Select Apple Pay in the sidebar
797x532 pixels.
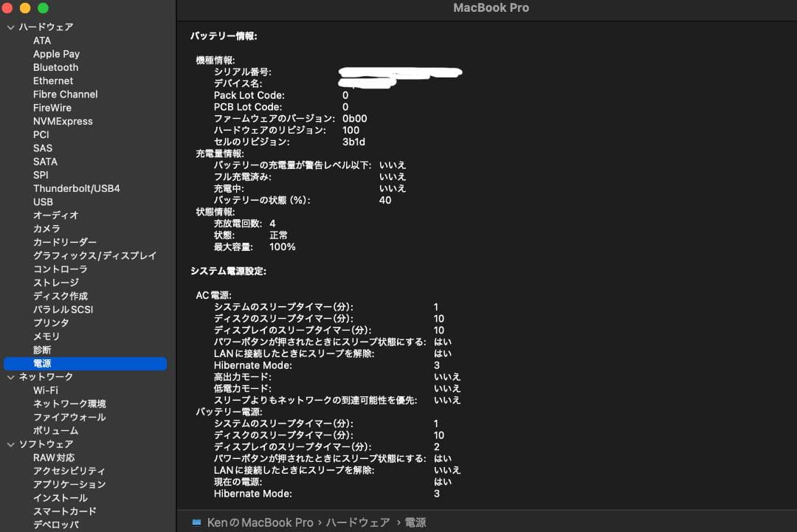tap(56, 53)
